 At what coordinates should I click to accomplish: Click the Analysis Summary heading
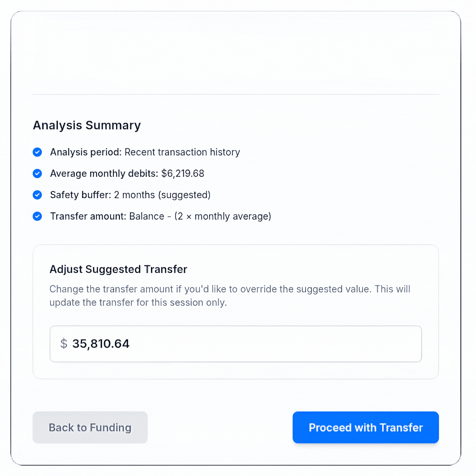tap(87, 125)
